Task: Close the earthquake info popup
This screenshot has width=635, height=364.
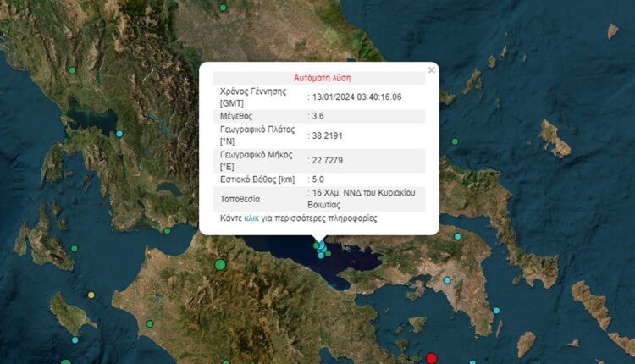Action: 431,70
